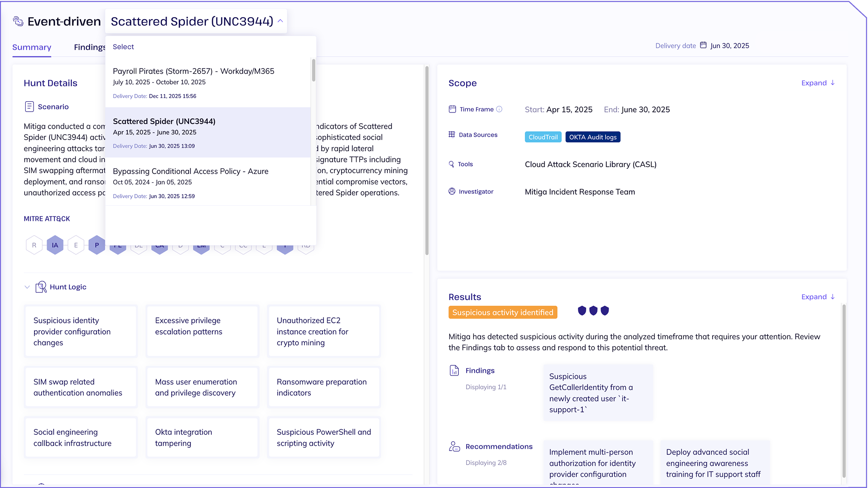Switch to the Summary tab
This screenshot has width=868, height=488.
pos(32,47)
